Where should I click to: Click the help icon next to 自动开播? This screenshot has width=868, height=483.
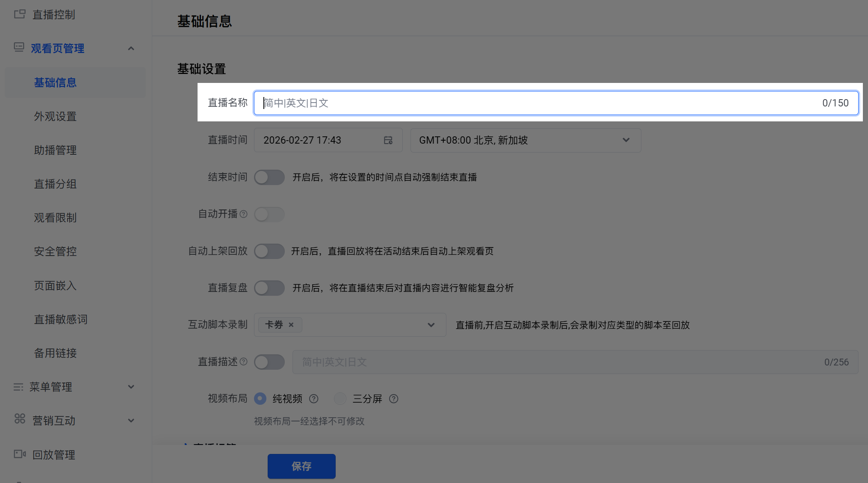point(244,214)
